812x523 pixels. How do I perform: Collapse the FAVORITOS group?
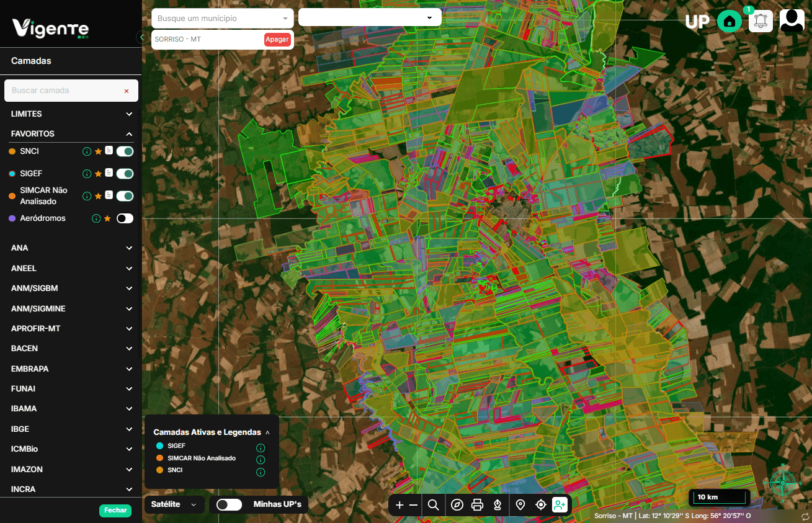pos(71,134)
